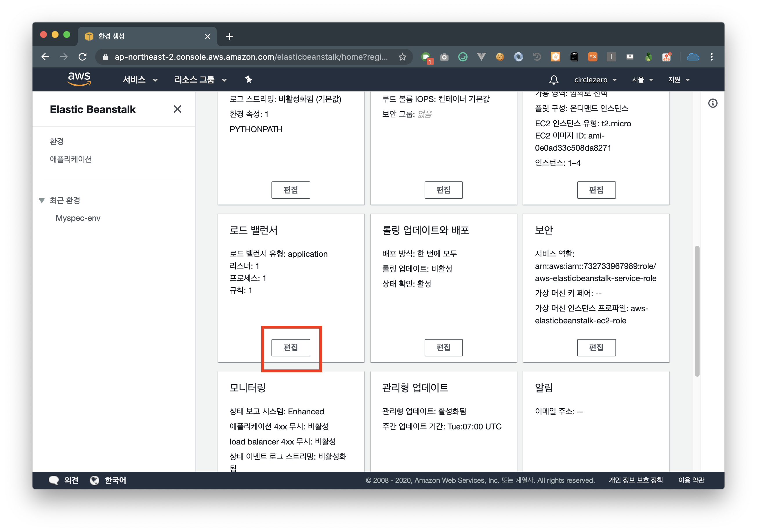Close the Elastic Beanstalk sidebar
This screenshot has width=757, height=532.
click(178, 109)
